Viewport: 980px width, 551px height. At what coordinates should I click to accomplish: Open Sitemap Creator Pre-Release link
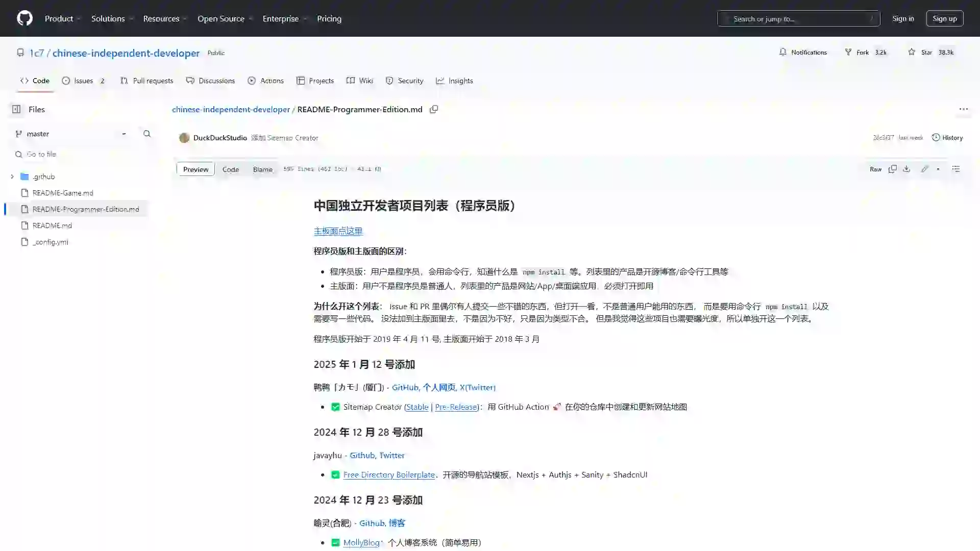[x=456, y=407]
